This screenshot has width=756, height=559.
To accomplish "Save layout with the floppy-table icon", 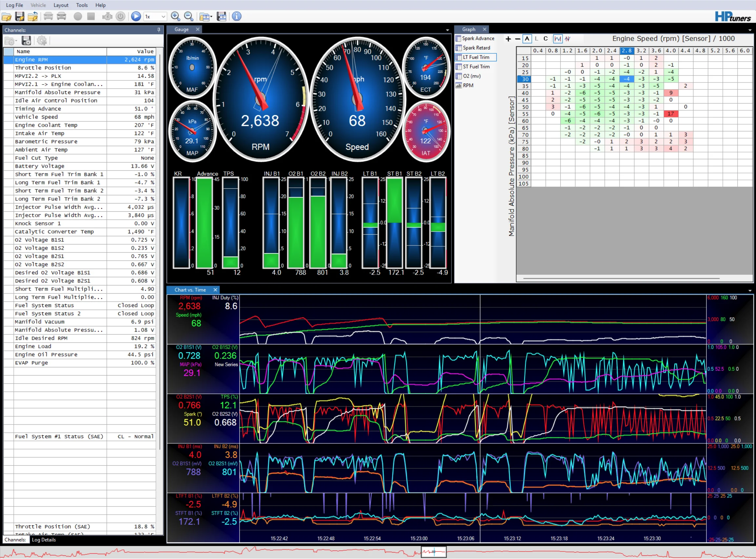I will (221, 16).
